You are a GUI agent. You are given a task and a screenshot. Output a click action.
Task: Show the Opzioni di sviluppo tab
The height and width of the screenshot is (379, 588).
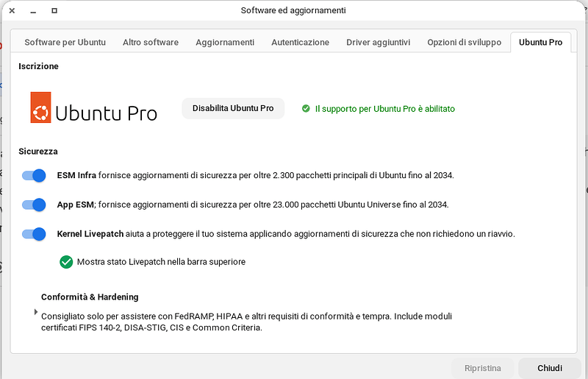pyautogui.click(x=465, y=43)
